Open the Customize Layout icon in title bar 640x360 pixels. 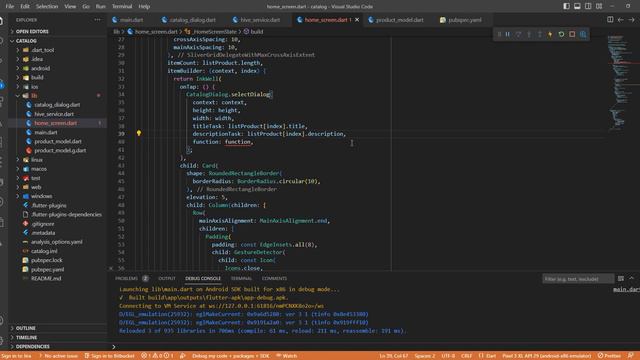point(599,6)
